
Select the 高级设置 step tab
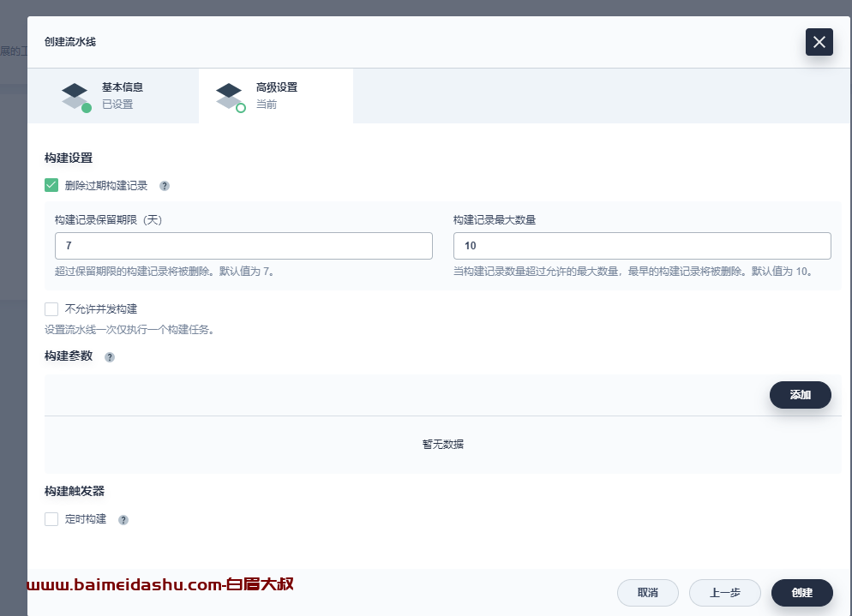click(276, 96)
